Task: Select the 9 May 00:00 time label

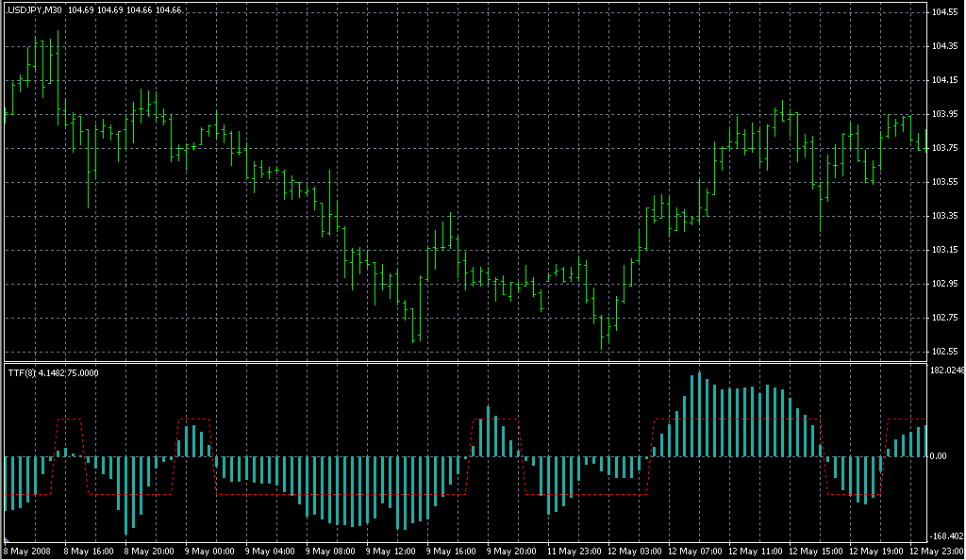Action: tap(209, 551)
